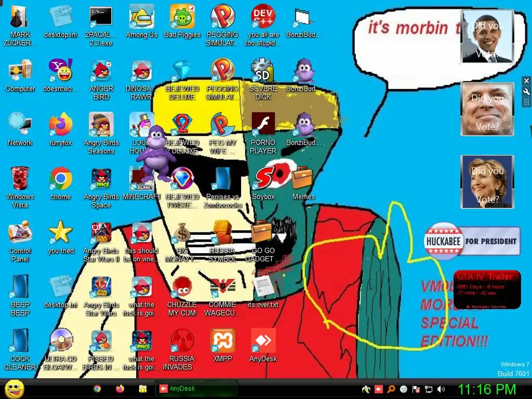Launch the furryfox Firefox shortcut
This screenshot has height=399, width=532.
click(x=60, y=130)
